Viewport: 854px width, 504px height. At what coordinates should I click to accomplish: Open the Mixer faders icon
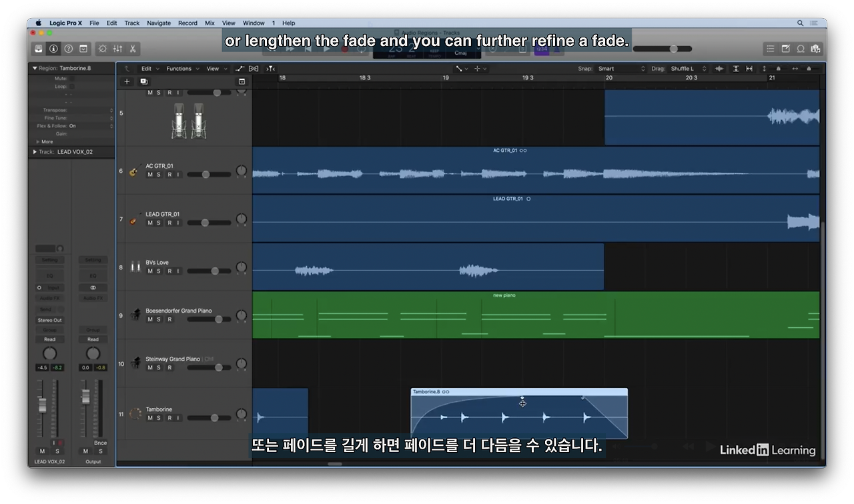tap(117, 49)
